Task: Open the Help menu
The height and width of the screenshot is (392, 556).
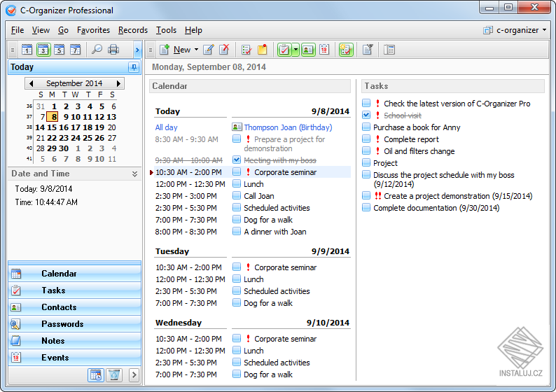Action: click(193, 30)
